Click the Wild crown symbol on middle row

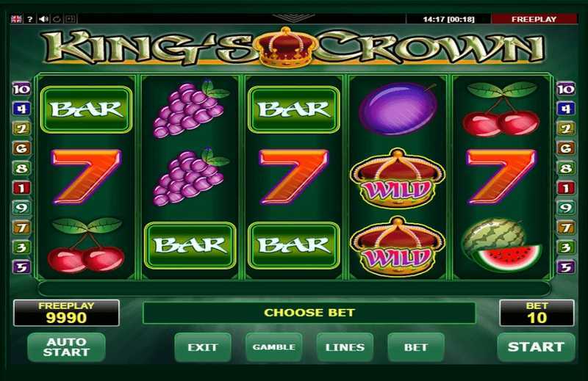tap(398, 178)
